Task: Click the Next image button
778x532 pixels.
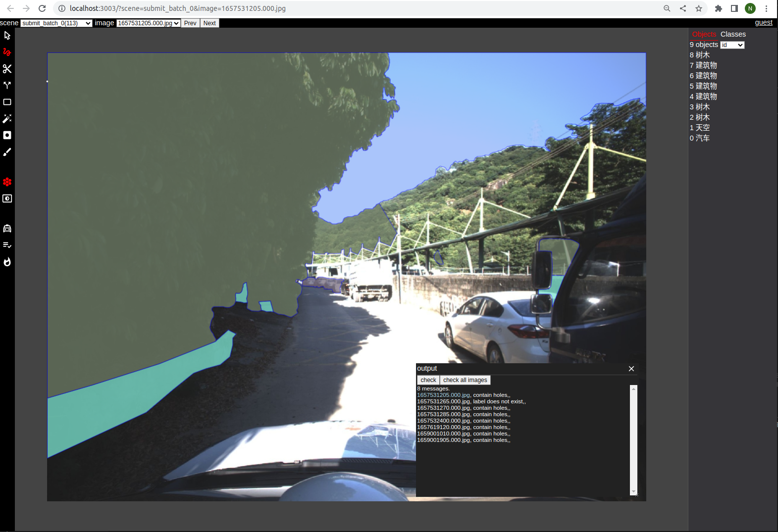Action: [209, 23]
